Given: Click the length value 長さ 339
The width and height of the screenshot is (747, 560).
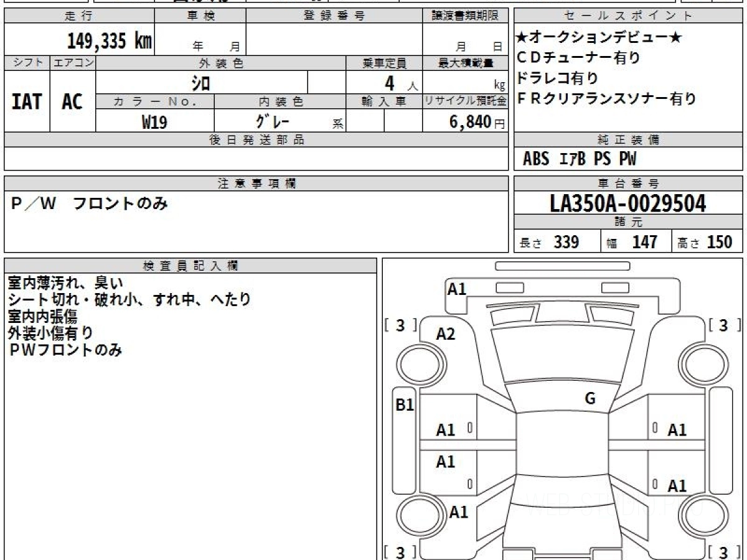Looking at the screenshot, I should click(x=550, y=242).
